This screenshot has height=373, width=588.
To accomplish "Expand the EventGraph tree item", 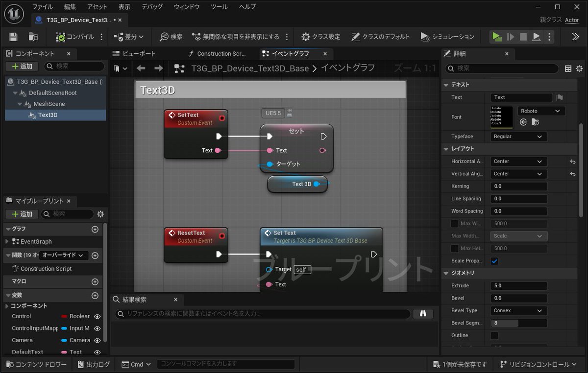I will pos(7,241).
